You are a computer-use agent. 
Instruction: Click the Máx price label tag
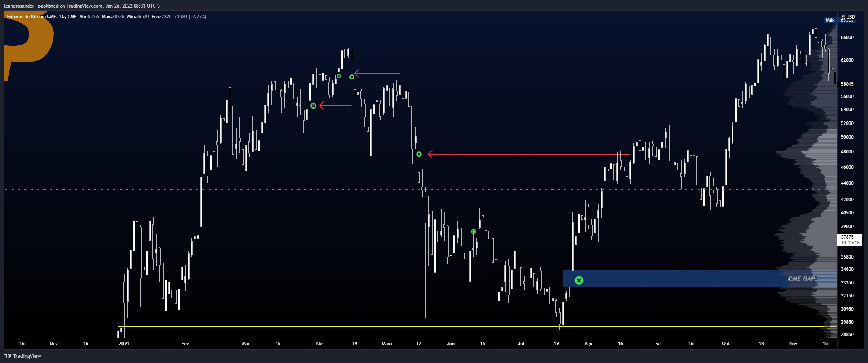tap(830, 20)
